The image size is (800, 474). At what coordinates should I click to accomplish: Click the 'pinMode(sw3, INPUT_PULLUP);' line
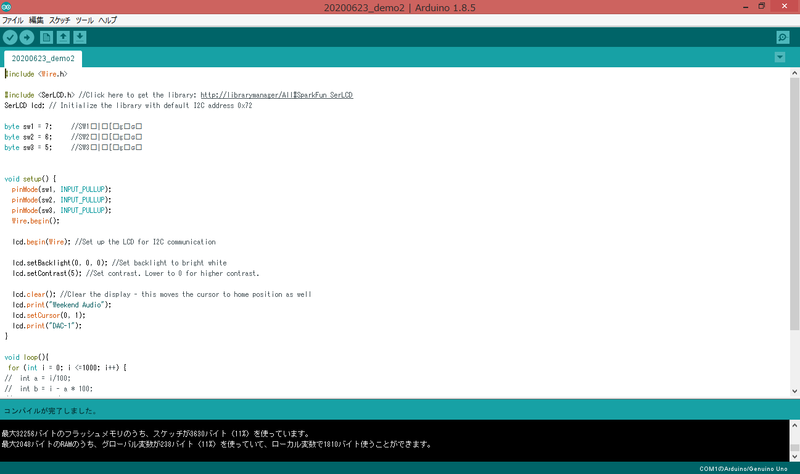pos(61,210)
